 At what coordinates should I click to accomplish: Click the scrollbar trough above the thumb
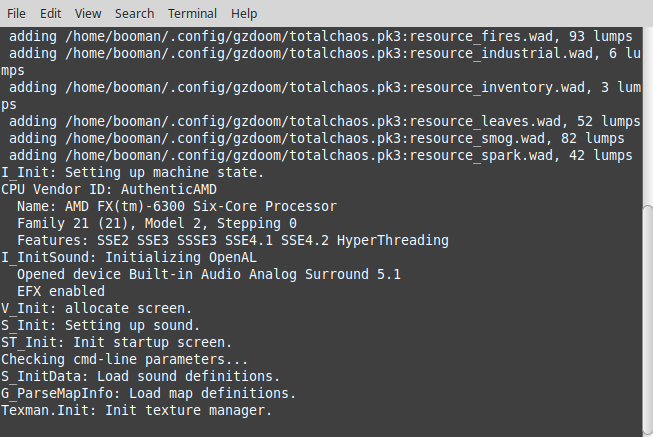[648, 117]
